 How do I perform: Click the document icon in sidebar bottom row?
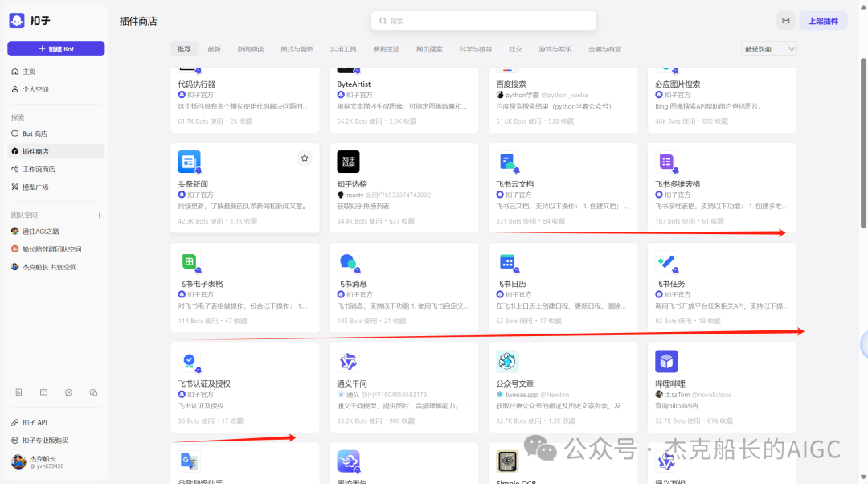point(18,392)
